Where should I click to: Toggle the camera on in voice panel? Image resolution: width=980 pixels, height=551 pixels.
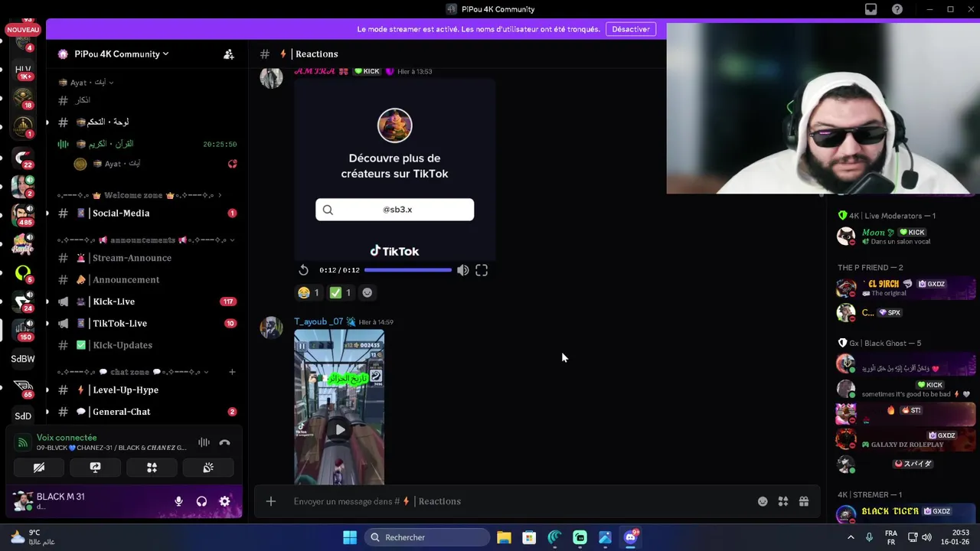coord(39,468)
